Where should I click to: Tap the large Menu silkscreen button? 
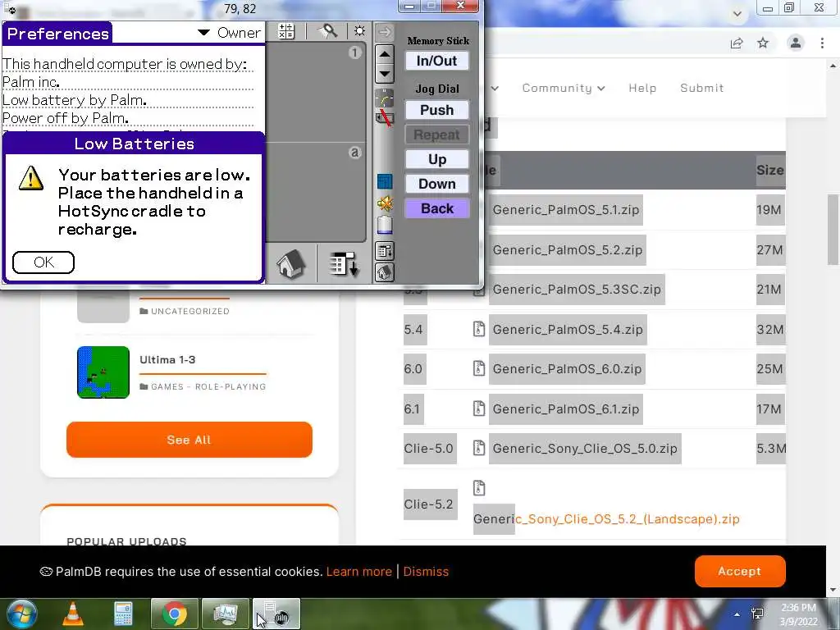pos(344,263)
